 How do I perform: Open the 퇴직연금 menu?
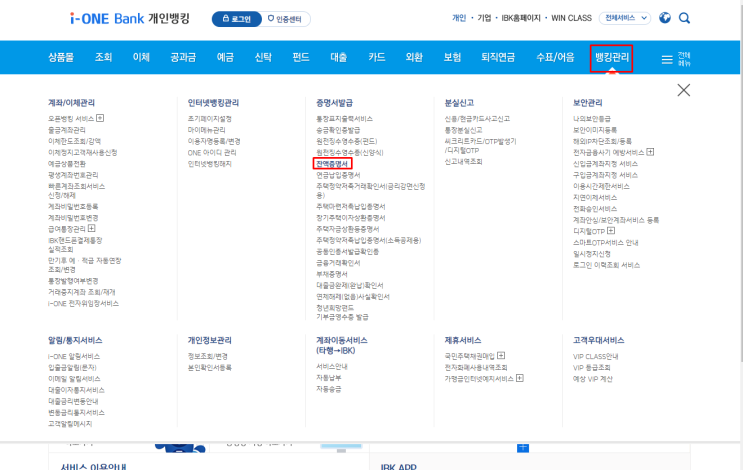click(498, 57)
